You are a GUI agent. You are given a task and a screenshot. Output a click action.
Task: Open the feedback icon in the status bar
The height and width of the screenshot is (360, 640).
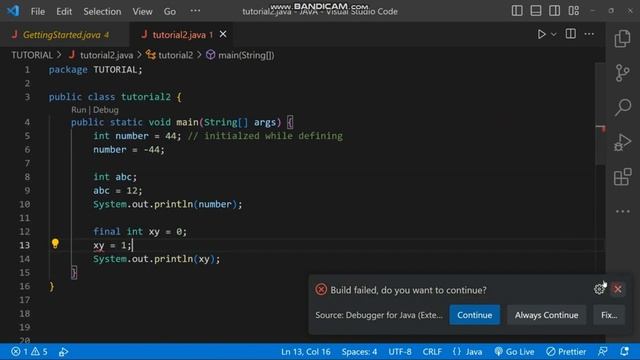coord(602,351)
